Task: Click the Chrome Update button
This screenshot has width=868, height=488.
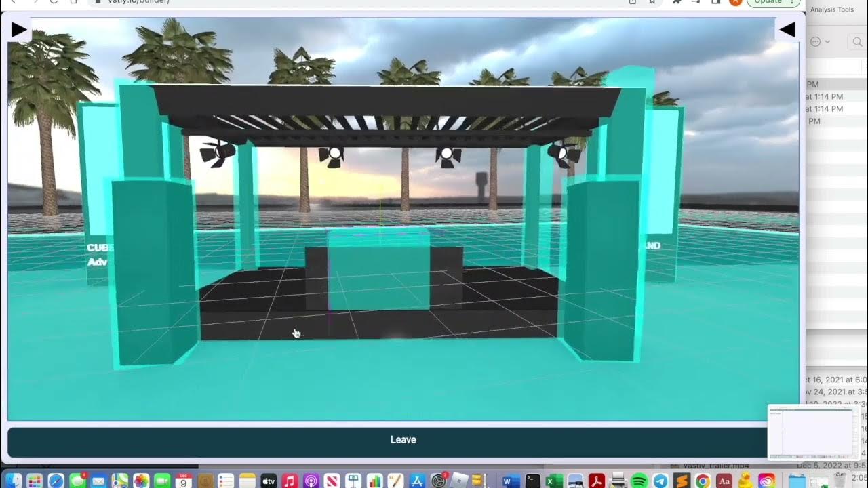Action: click(x=773, y=2)
